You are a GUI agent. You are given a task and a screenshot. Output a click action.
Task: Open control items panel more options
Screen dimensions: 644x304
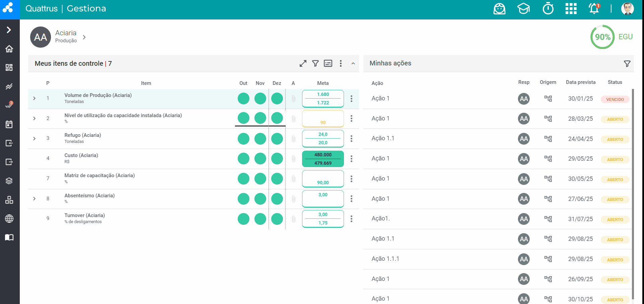[x=341, y=63]
